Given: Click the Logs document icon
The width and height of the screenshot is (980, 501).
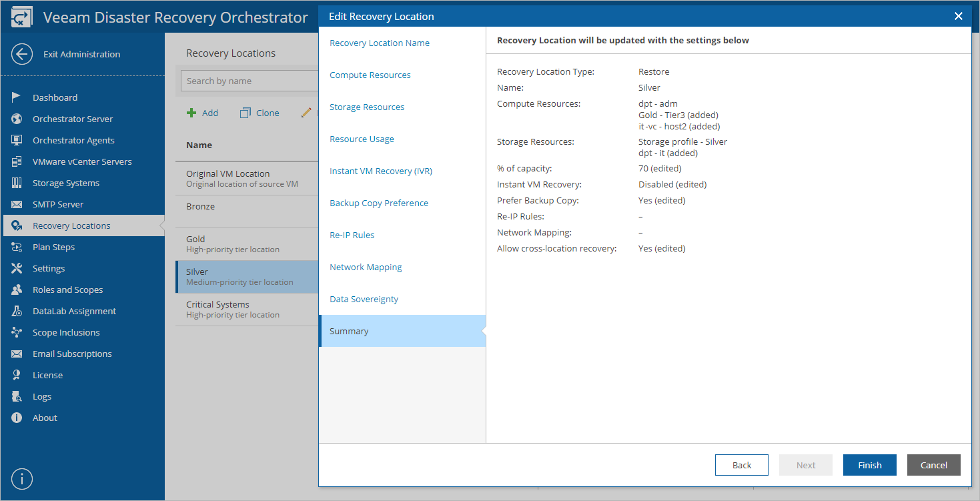Looking at the screenshot, I should [17, 396].
